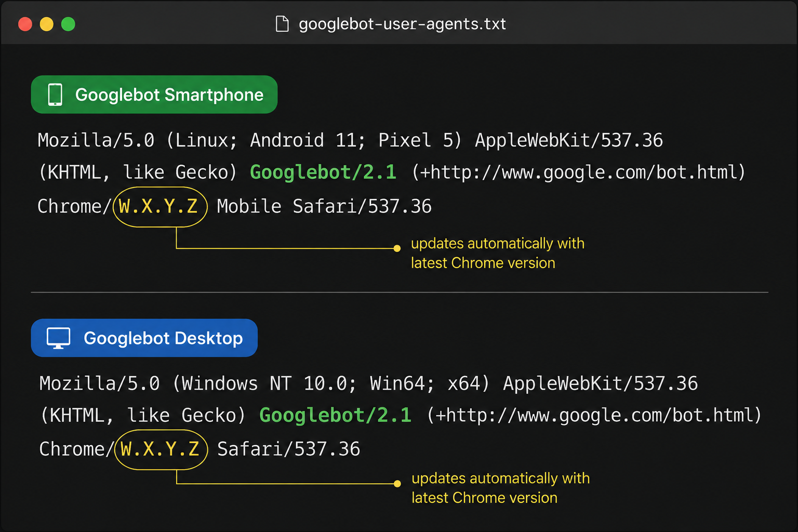Click the monitor icon in the blue badge
Screen dimensions: 798x532
click(x=58, y=338)
